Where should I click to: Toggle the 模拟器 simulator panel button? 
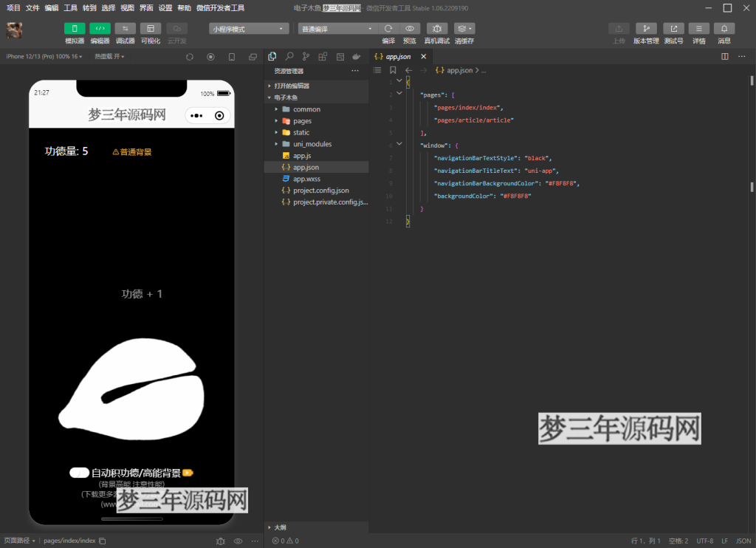tap(75, 28)
